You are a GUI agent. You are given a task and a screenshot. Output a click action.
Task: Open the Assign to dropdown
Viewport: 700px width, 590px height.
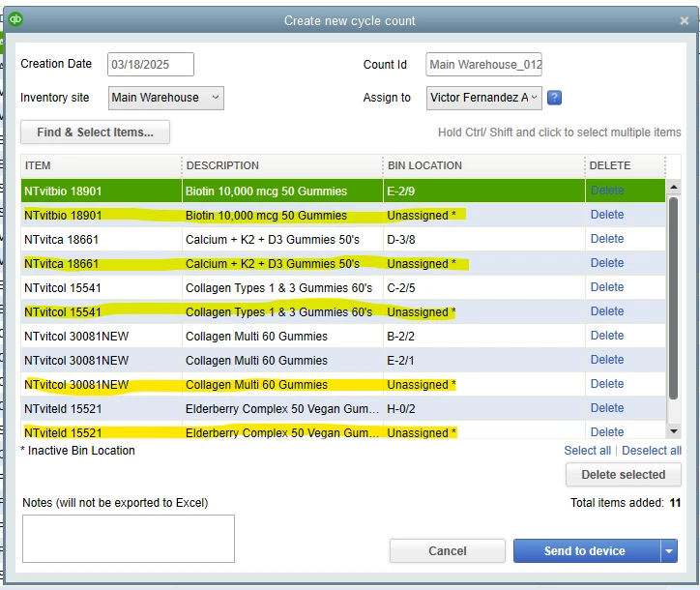[484, 98]
